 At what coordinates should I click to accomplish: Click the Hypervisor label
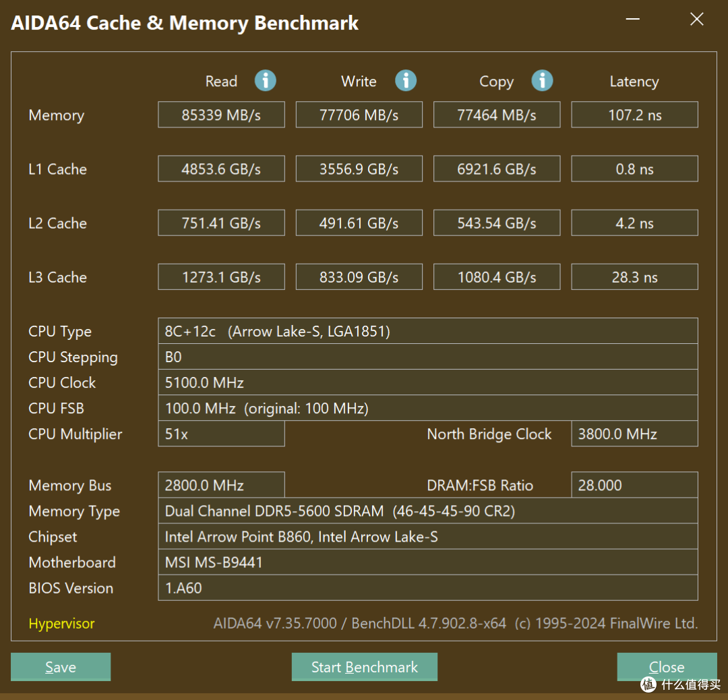point(61,623)
